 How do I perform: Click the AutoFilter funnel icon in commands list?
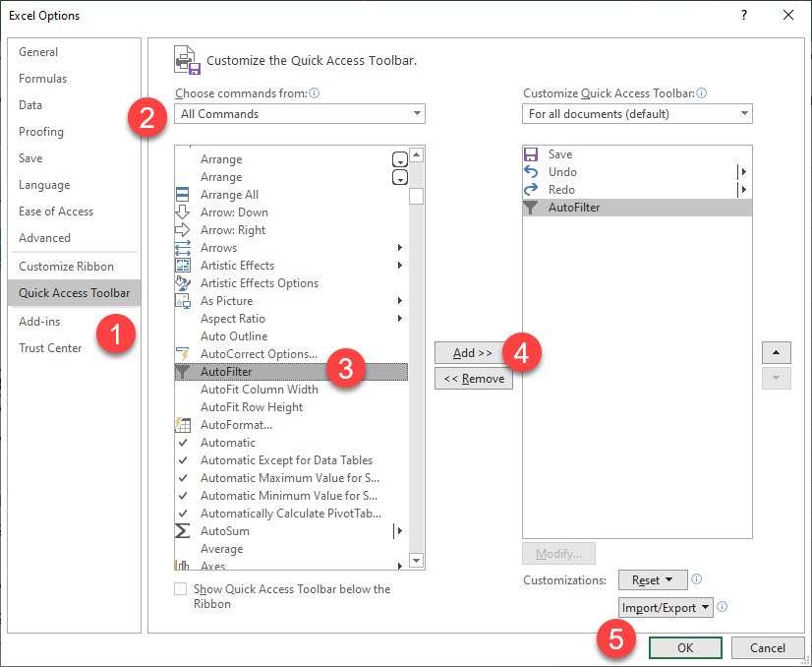[182, 372]
